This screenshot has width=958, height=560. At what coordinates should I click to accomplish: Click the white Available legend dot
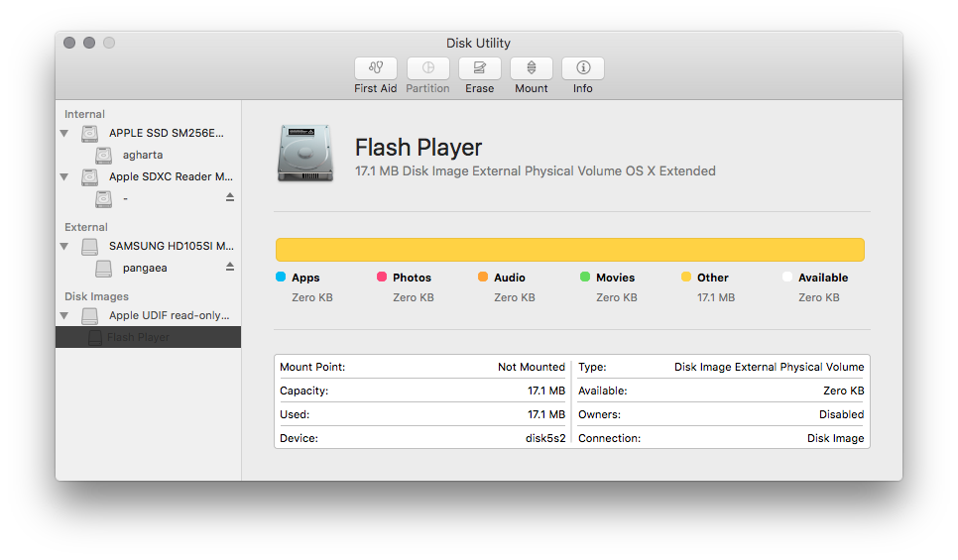(x=787, y=277)
